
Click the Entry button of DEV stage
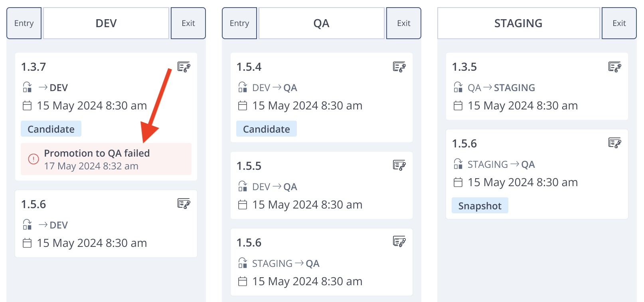tap(24, 23)
